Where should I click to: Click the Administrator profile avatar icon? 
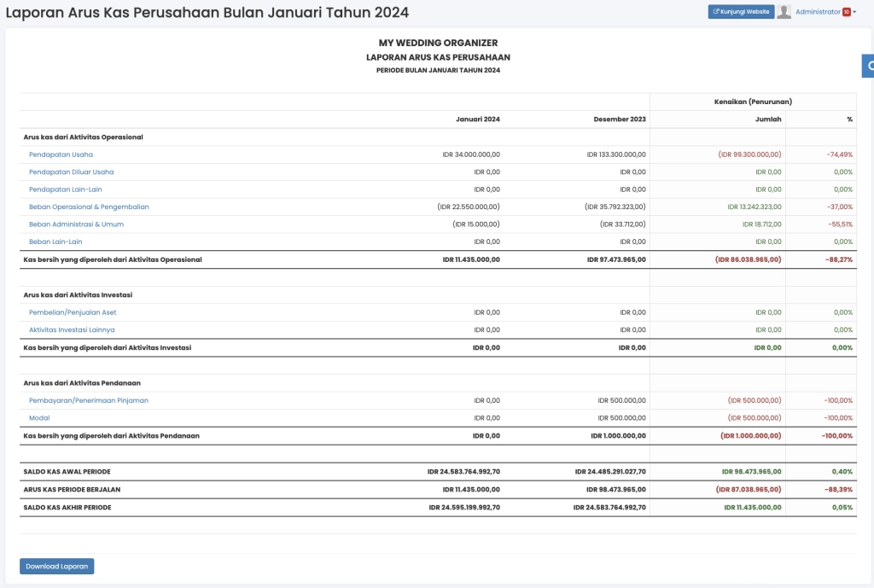tap(784, 12)
